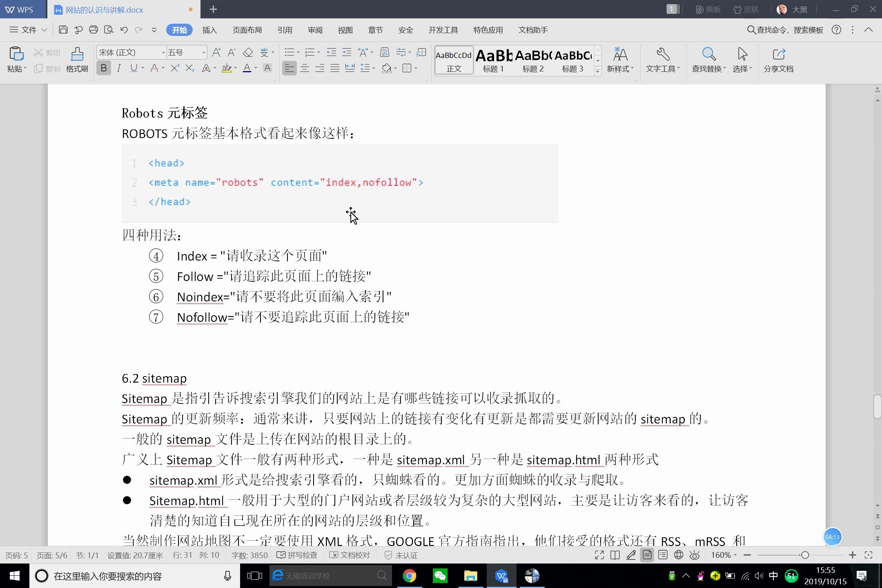Switch to the References tab
882x588 pixels.
coord(285,30)
